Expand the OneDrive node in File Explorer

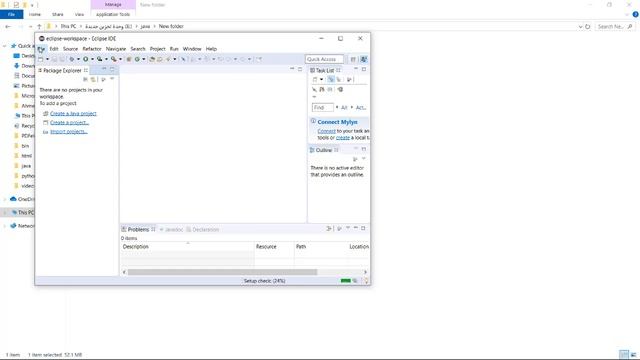click(x=5, y=199)
